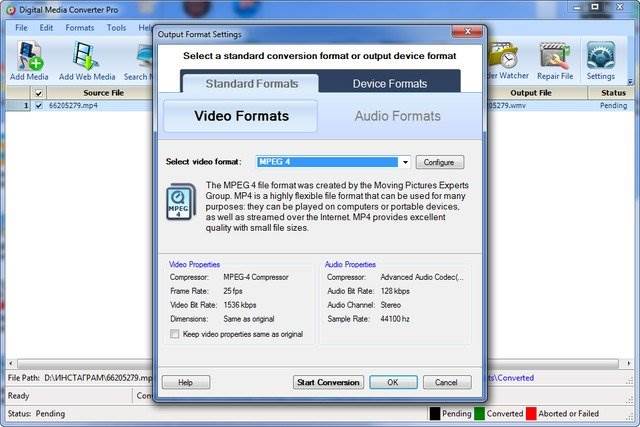
Task: Click the Digital Media Converter Pro title icon
Action: click(x=11, y=10)
